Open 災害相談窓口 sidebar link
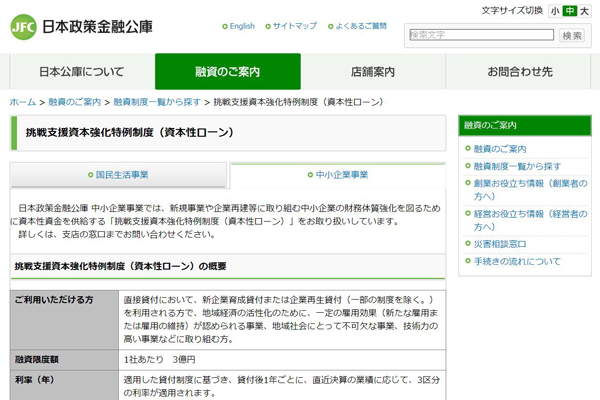Viewport: 600px width, 400px height. tap(500, 244)
